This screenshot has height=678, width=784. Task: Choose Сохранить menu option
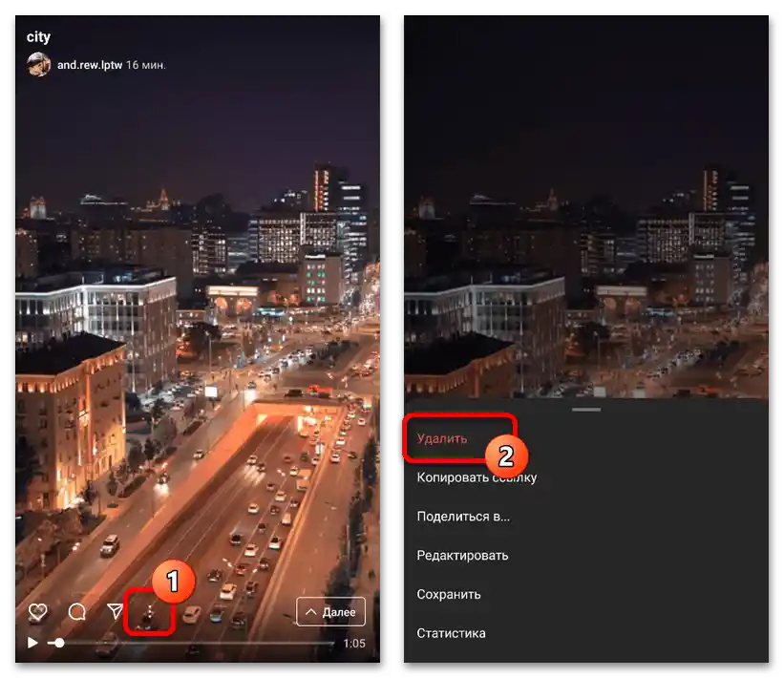[x=449, y=595]
